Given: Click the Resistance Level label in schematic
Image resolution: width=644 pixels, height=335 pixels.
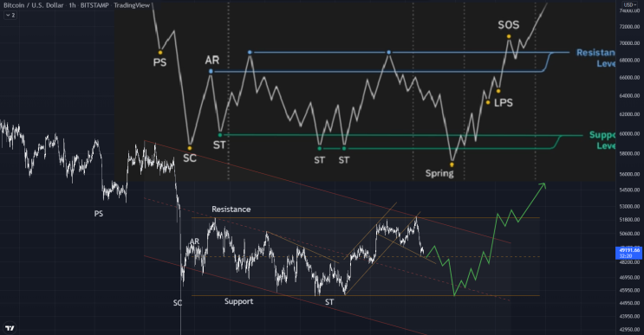Looking at the screenshot, I should tap(595, 58).
